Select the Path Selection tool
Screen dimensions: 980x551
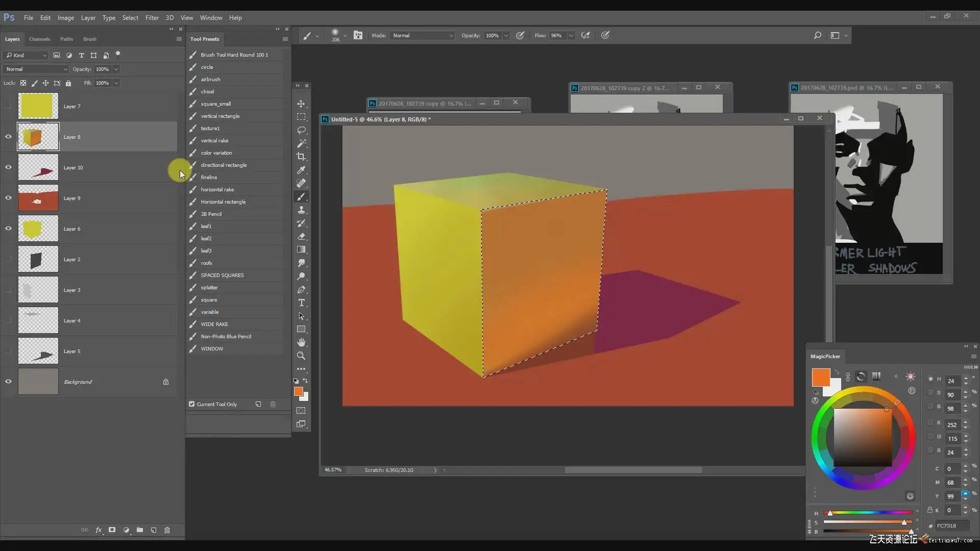301,316
